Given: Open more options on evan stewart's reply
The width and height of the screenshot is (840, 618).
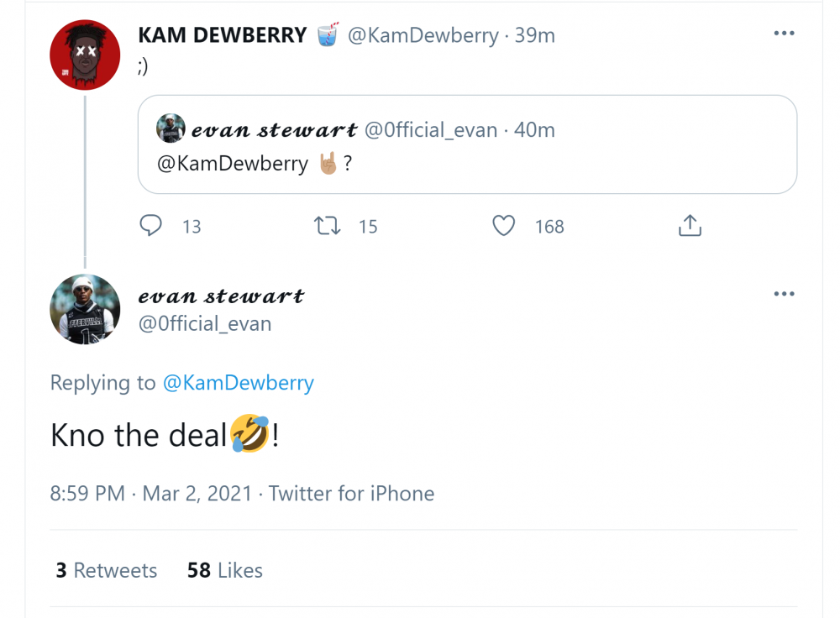Looking at the screenshot, I should [x=784, y=294].
